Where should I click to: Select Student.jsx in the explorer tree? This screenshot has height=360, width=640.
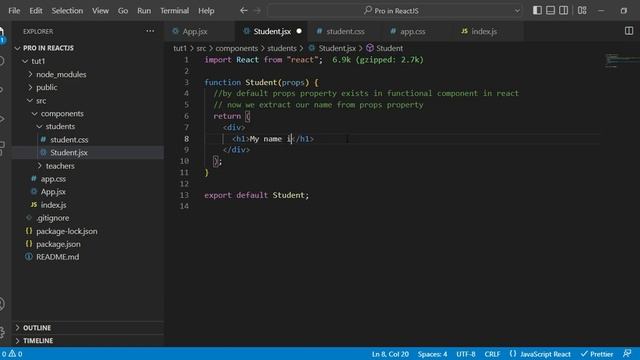pos(88,153)
